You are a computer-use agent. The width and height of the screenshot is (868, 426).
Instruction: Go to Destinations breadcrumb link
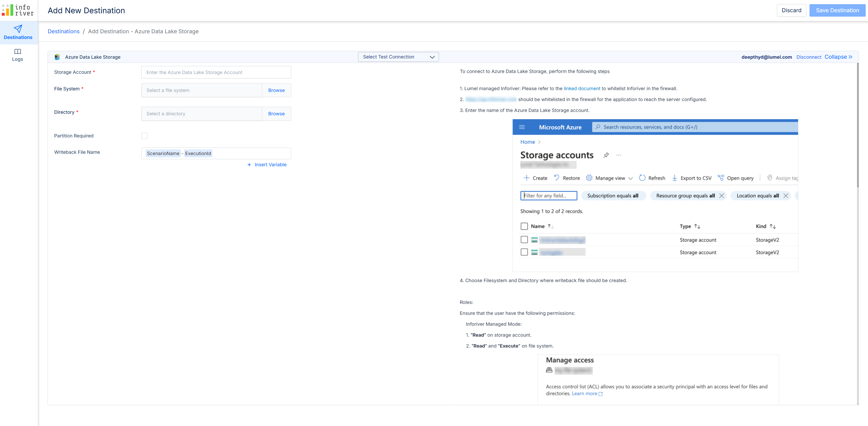pyautogui.click(x=64, y=31)
